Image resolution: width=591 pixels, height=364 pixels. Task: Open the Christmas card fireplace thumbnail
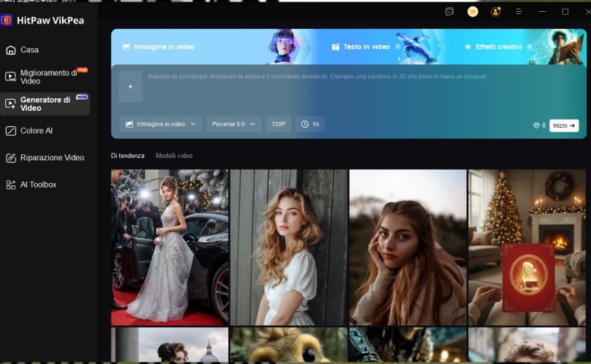tap(527, 247)
